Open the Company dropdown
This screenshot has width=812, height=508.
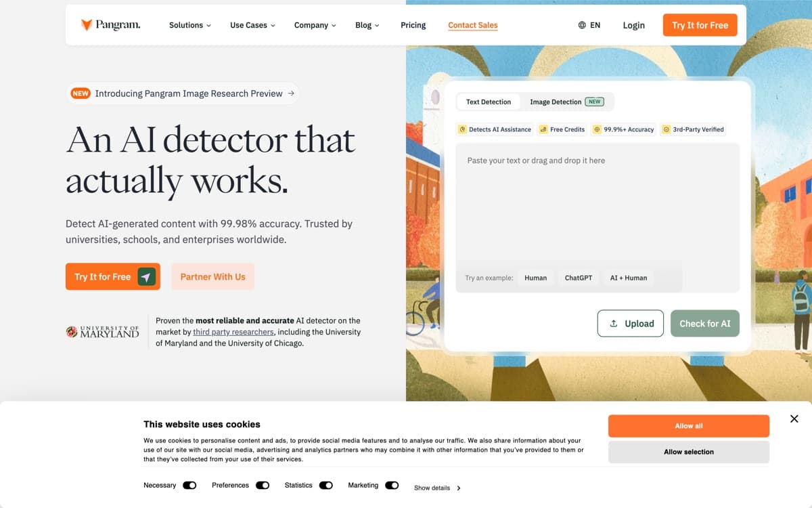click(315, 25)
